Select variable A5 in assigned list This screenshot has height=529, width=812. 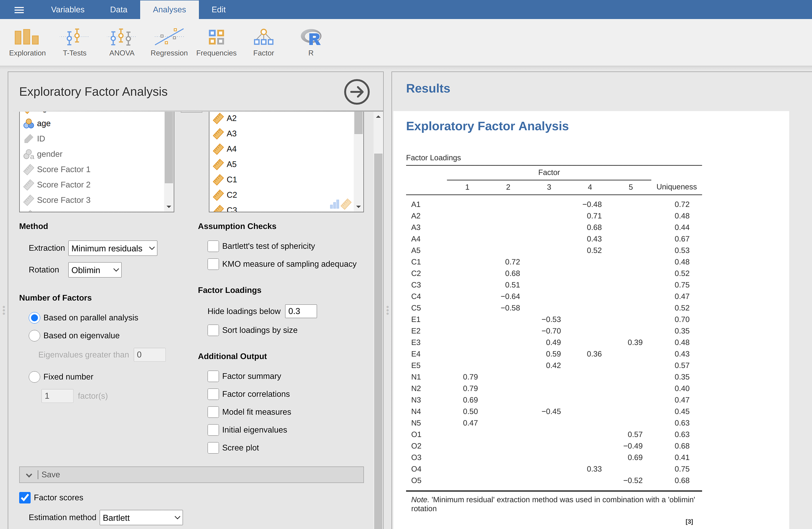coord(282,164)
